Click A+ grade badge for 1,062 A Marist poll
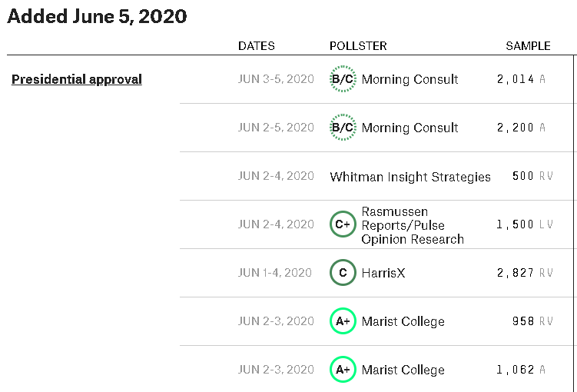 (x=343, y=370)
